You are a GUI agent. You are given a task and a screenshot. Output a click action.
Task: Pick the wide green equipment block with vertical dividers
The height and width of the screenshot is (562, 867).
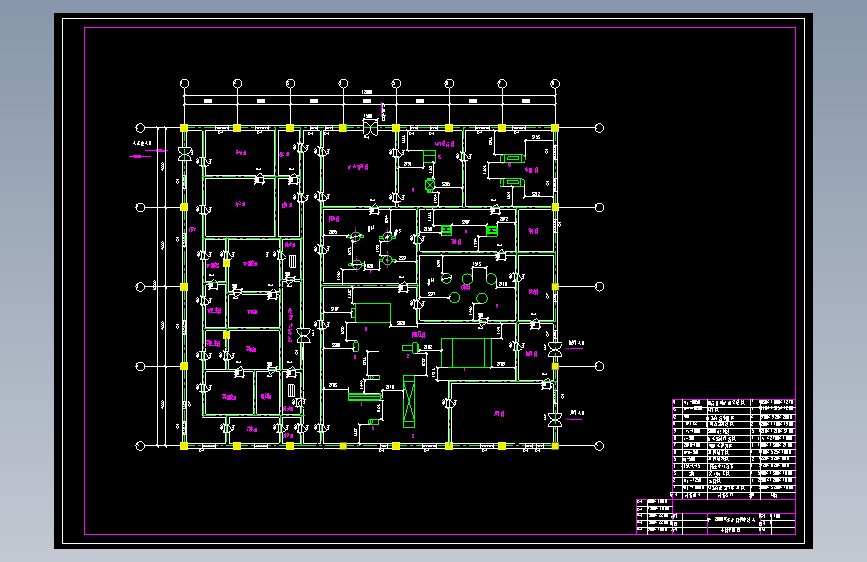(x=466, y=353)
